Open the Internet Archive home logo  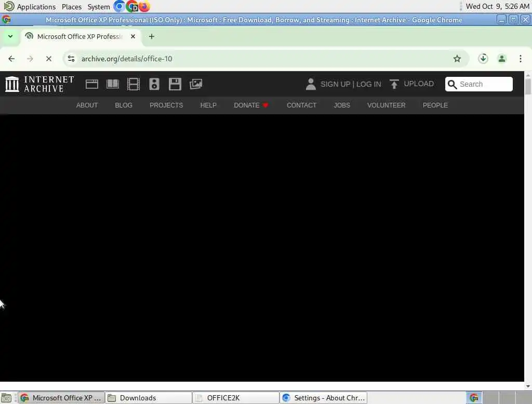click(39, 84)
